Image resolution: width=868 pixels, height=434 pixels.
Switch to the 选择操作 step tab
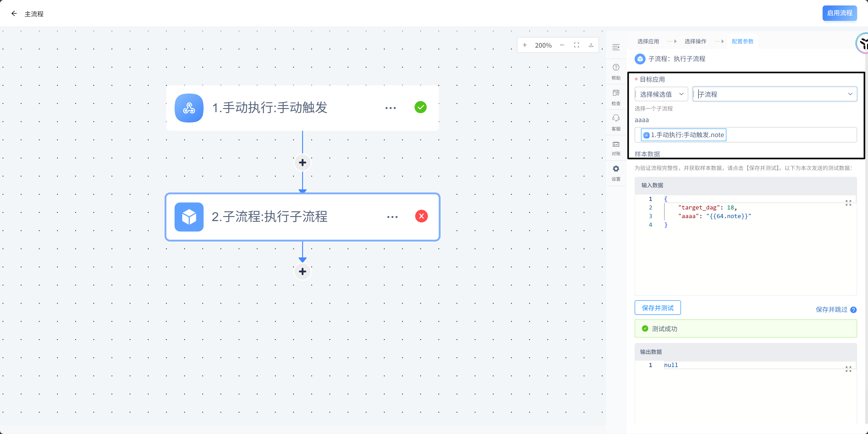pos(695,42)
